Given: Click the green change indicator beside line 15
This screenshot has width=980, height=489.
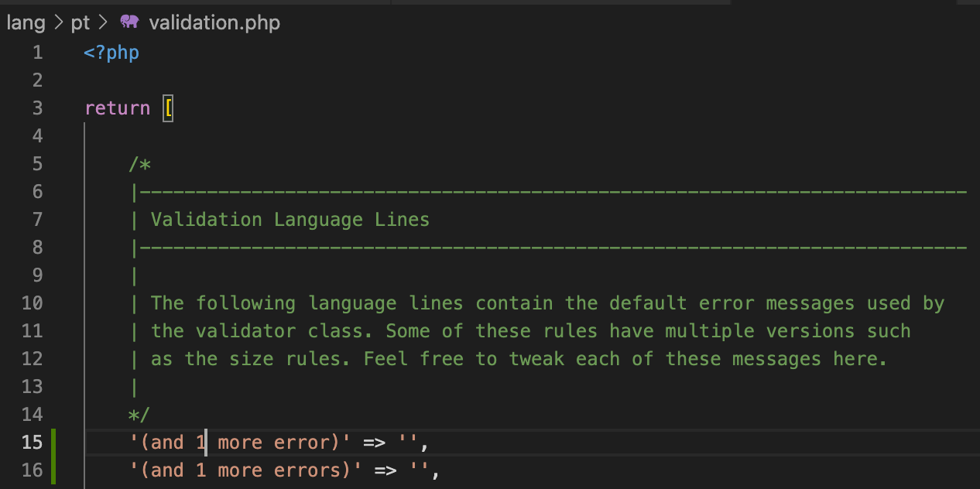Looking at the screenshot, I should pyautogui.click(x=53, y=443).
